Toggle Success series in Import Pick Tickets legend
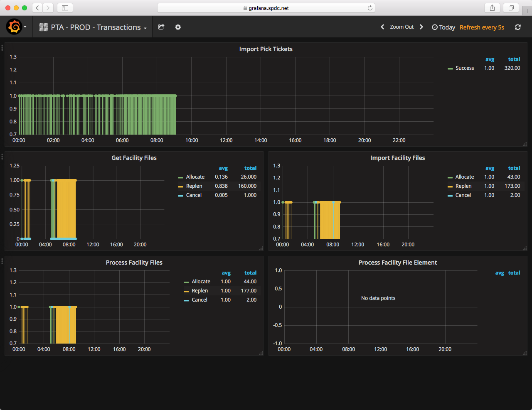The image size is (532, 410). (464, 68)
